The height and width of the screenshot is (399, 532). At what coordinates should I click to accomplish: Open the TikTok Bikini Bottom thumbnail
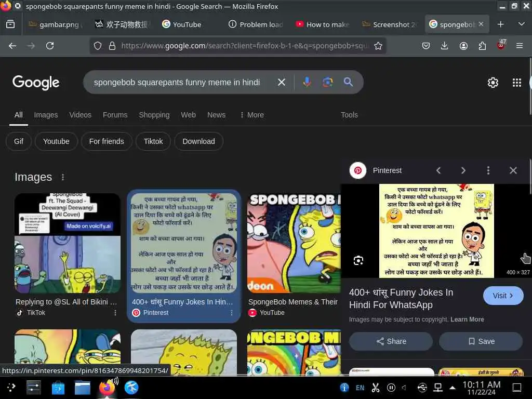(x=68, y=243)
